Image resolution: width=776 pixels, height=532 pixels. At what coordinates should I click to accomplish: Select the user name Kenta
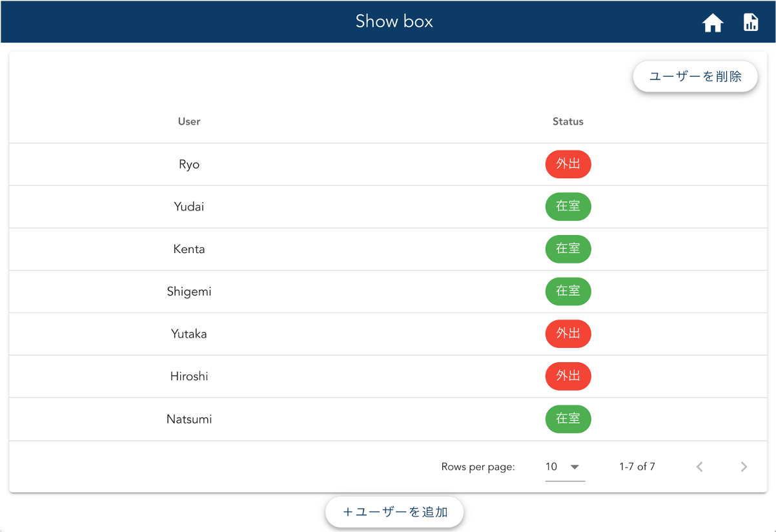[189, 249]
